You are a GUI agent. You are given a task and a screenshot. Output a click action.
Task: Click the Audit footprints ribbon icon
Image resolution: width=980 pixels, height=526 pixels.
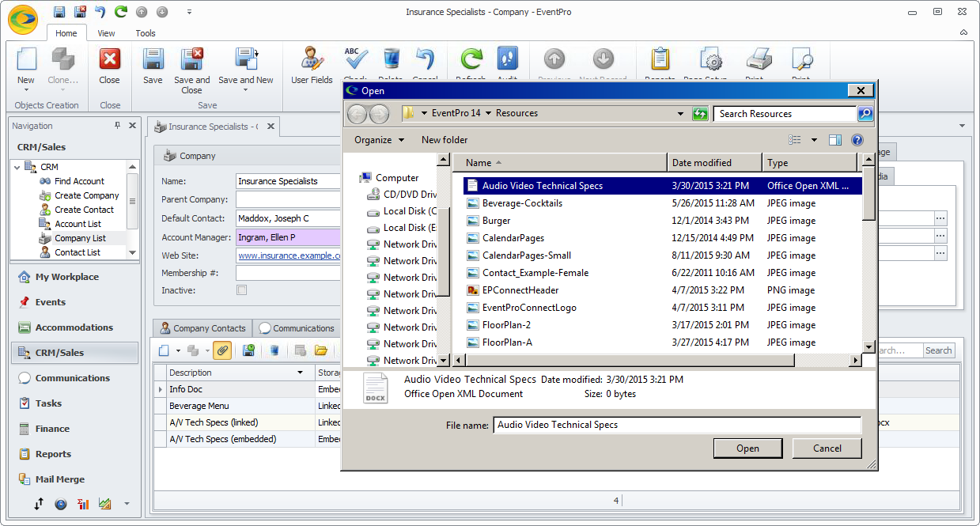tap(507, 59)
